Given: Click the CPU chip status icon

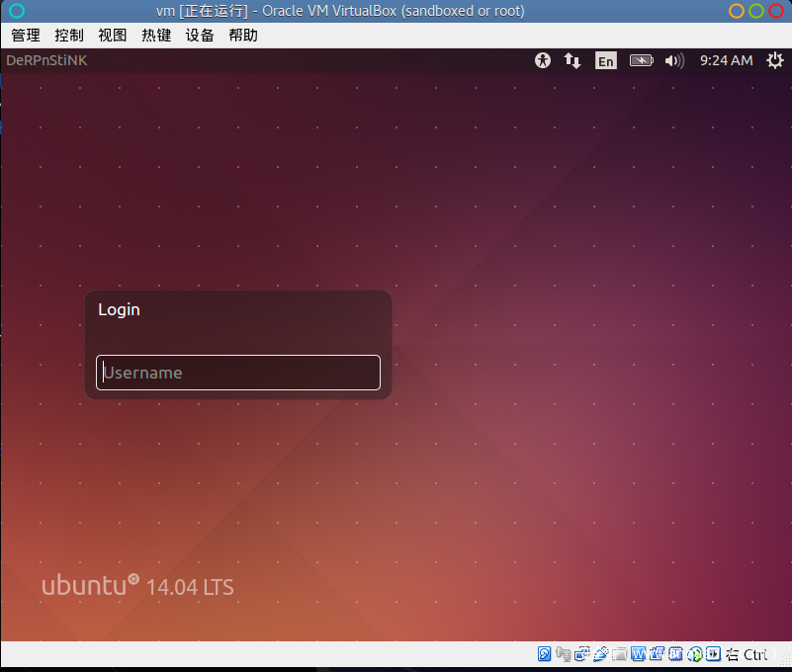Looking at the screenshot, I should [676, 654].
